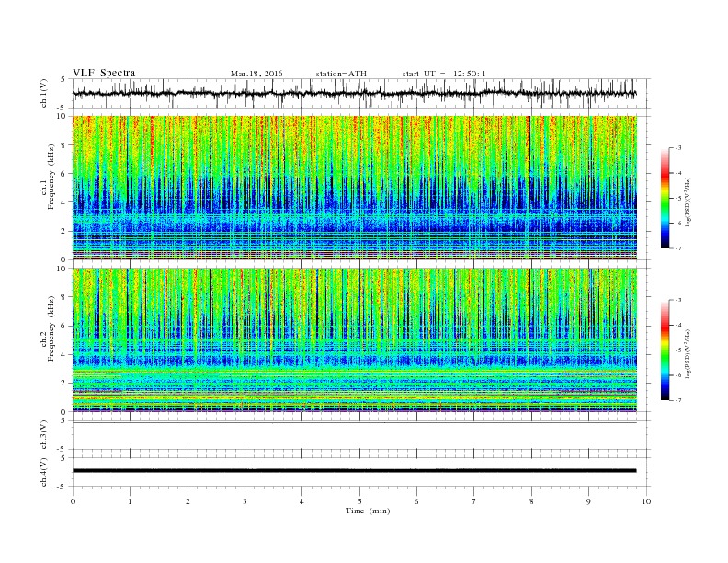This screenshot has height=563, width=728.
Task: Click the "ch.4(V)" axis label
Action: pos(43,473)
